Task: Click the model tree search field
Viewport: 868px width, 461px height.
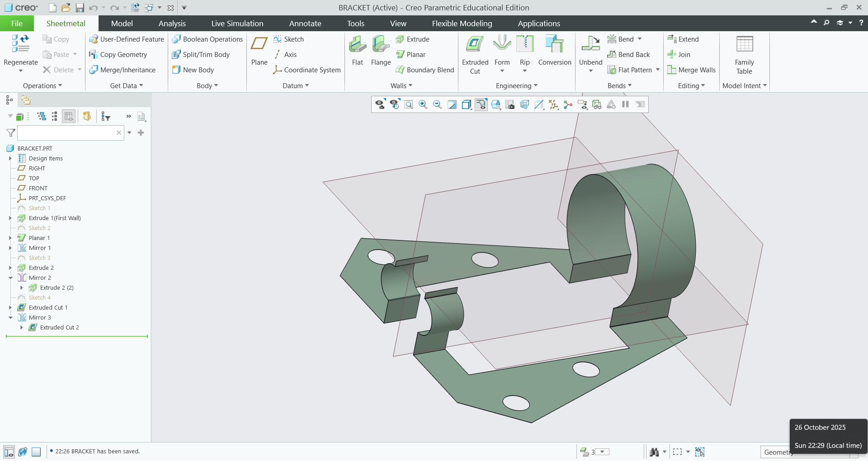Action: (x=71, y=133)
